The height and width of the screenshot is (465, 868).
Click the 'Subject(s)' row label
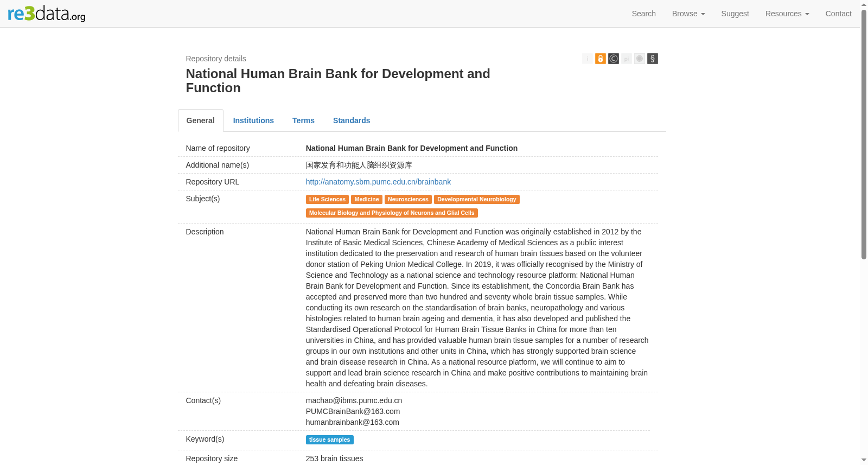[x=203, y=199]
